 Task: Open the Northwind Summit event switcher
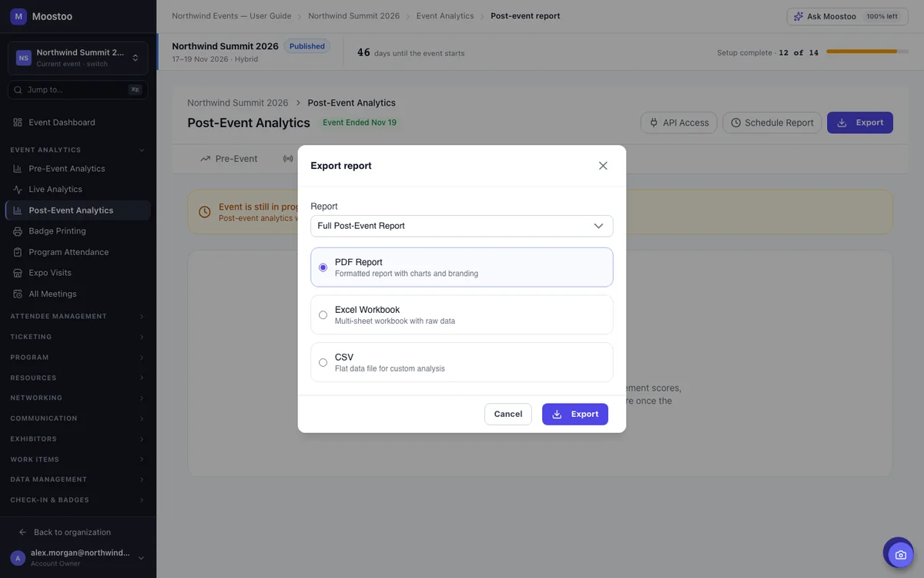(x=78, y=58)
